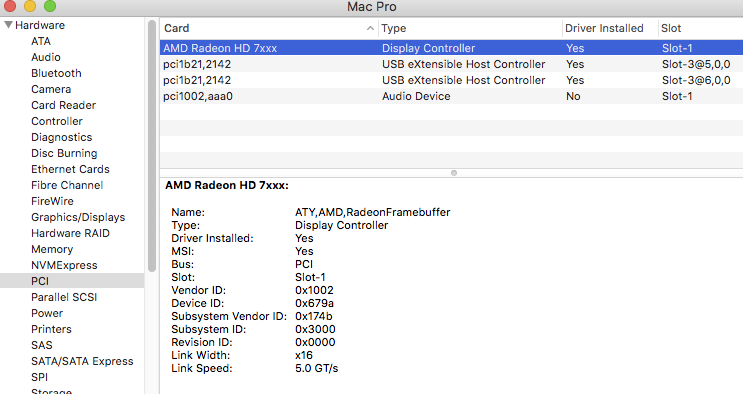Open NVMExpress section

coord(64,266)
